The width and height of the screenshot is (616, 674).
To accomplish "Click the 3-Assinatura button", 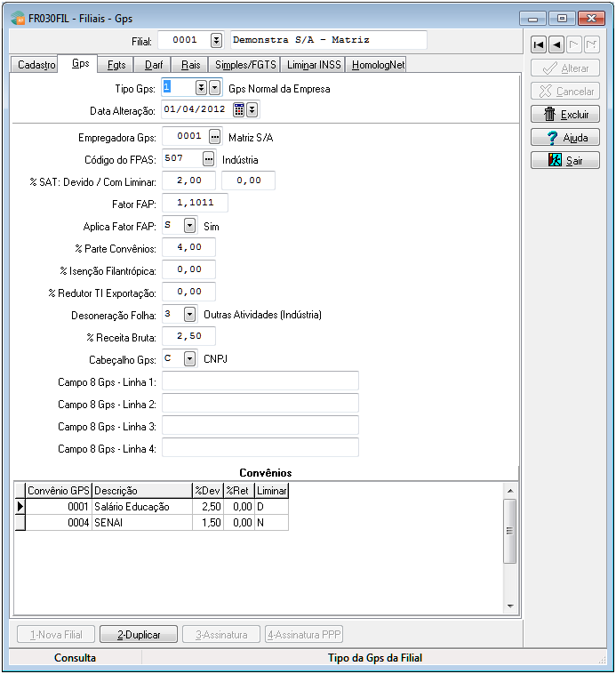I will tap(221, 635).
